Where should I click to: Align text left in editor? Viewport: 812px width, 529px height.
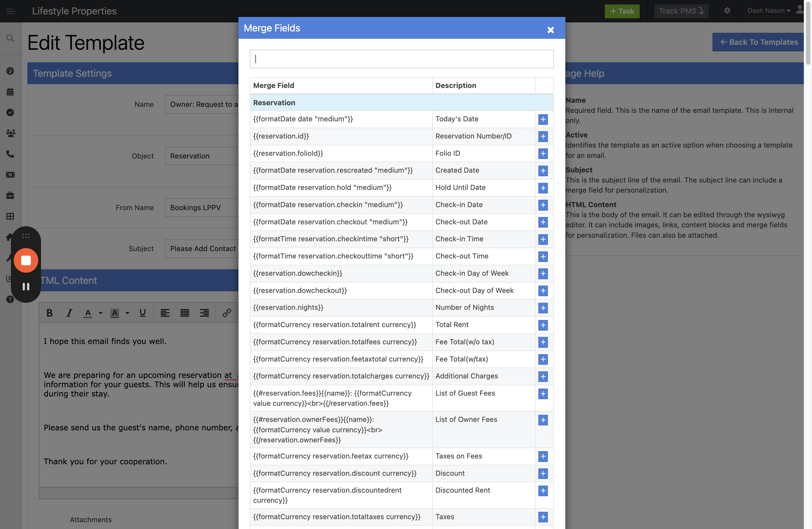pyautogui.click(x=165, y=313)
